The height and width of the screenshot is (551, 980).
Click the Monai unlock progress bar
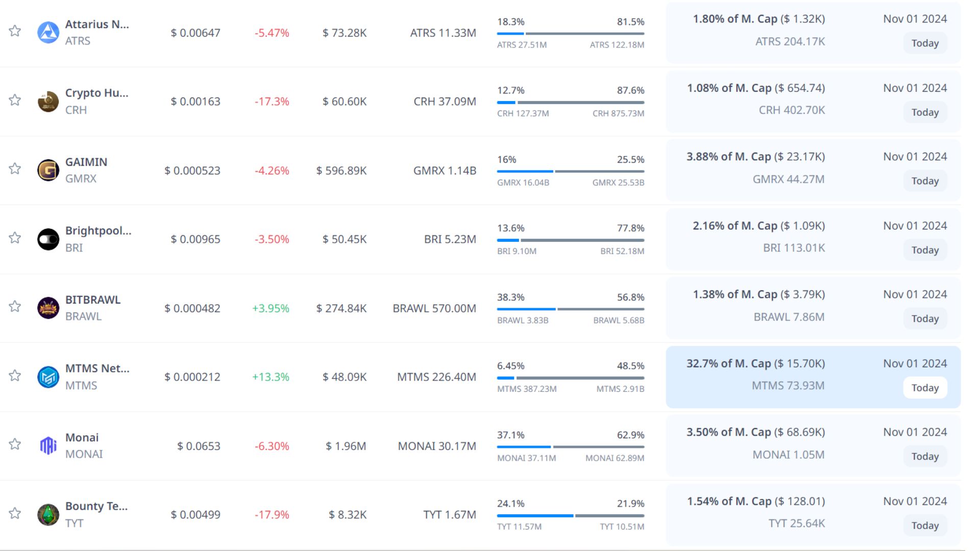point(570,447)
